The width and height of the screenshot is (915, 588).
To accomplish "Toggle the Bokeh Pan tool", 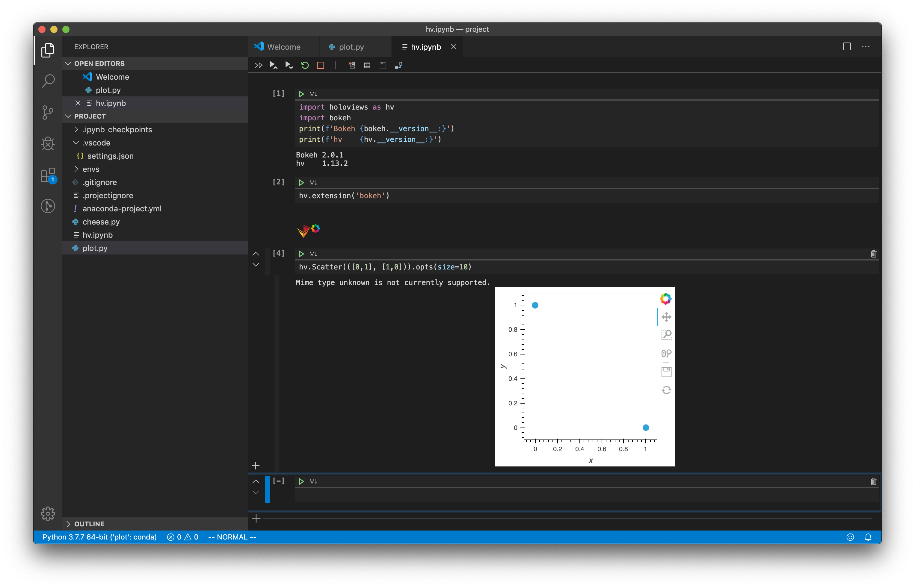I will (666, 317).
